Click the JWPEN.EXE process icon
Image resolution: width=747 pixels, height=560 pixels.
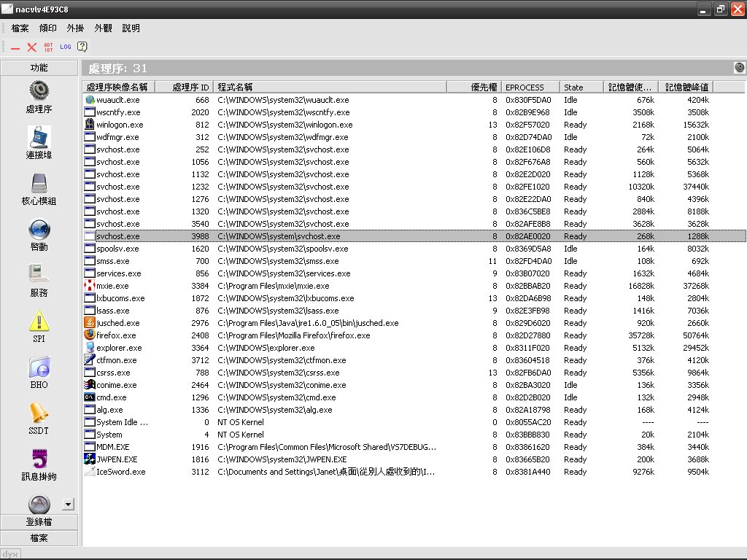[x=89, y=459]
